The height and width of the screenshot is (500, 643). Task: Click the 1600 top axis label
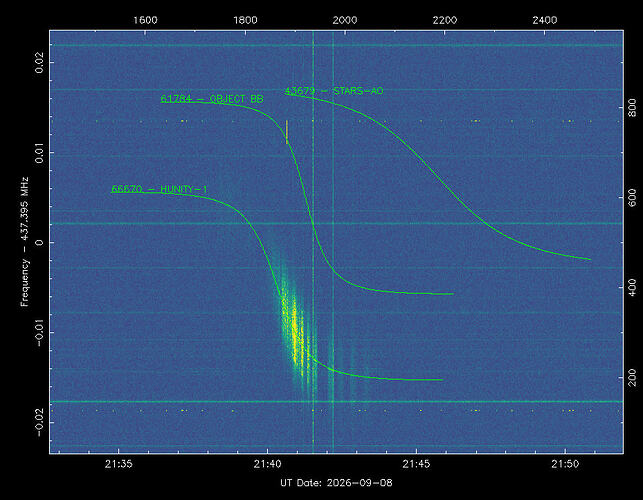coord(145,20)
